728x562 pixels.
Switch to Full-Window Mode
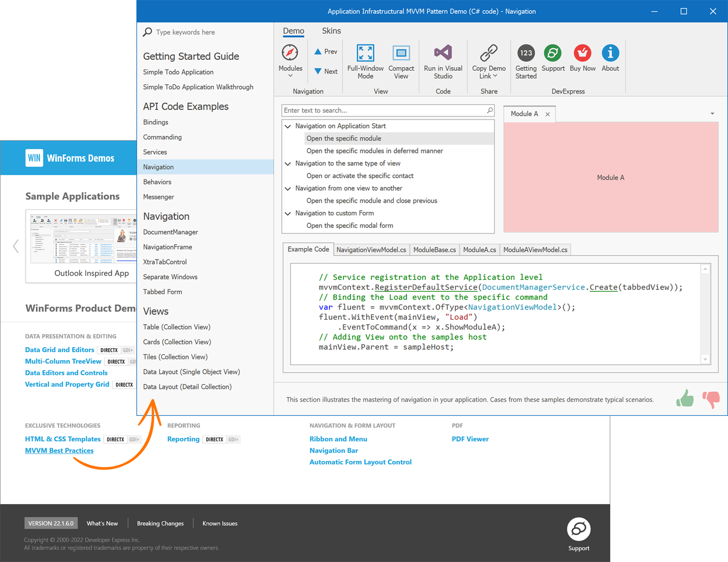coord(365,62)
